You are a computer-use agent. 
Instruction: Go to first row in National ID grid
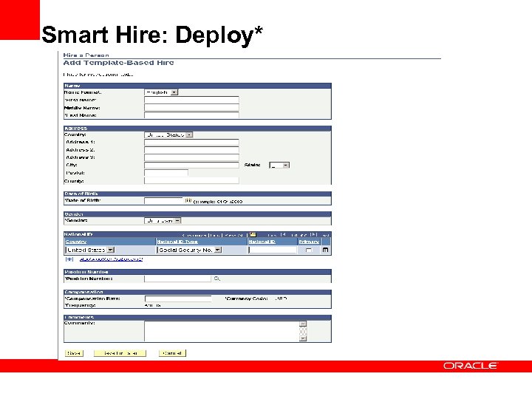click(272, 235)
